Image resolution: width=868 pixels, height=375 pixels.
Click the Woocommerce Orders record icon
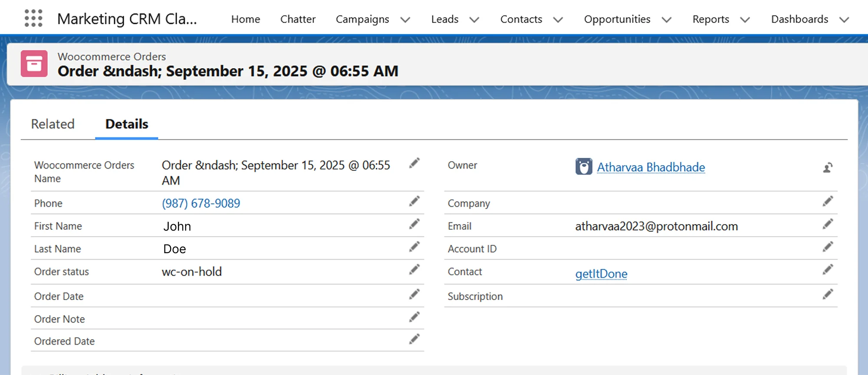click(34, 64)
